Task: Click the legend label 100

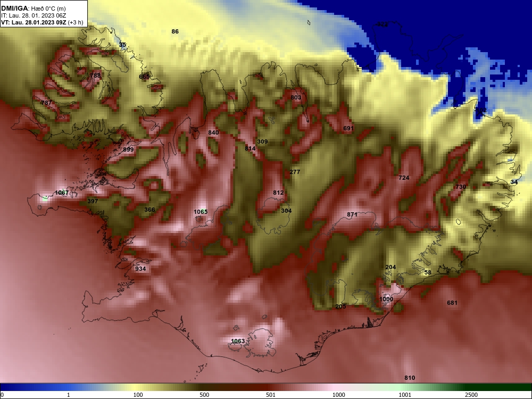Action: pos(138,395)
